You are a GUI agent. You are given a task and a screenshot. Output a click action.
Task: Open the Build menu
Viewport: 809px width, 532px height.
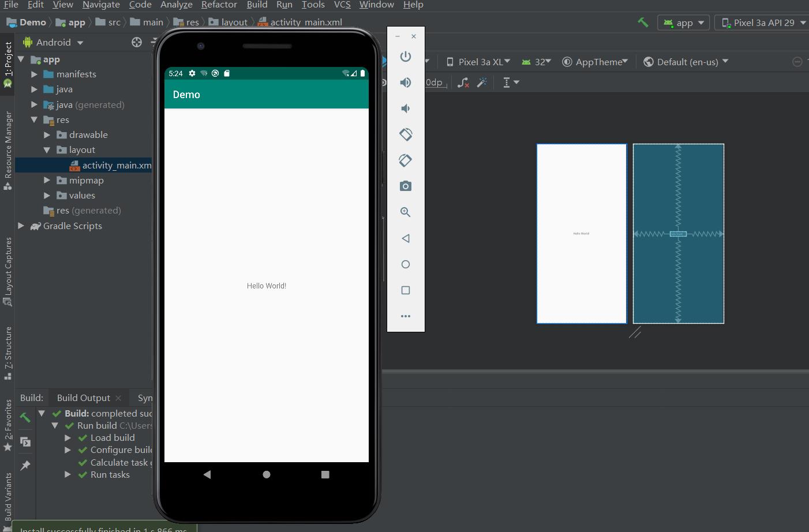pyautogui.click(x=257, y=5)
